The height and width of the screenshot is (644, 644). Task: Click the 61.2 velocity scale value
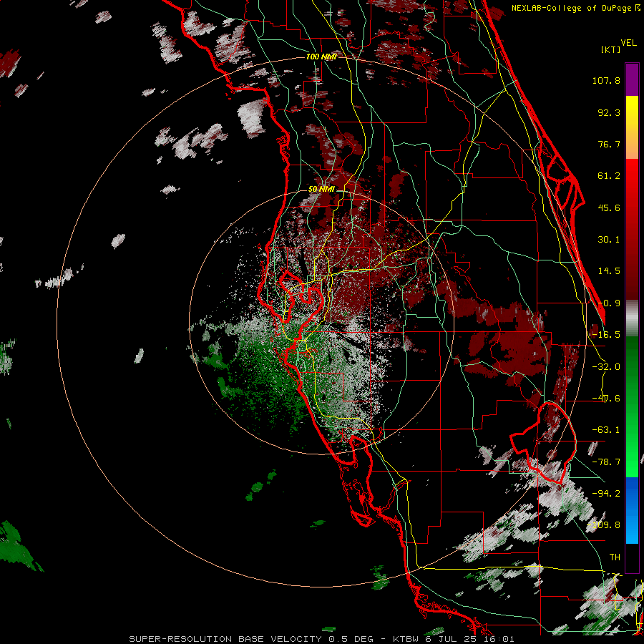(609, 176)
